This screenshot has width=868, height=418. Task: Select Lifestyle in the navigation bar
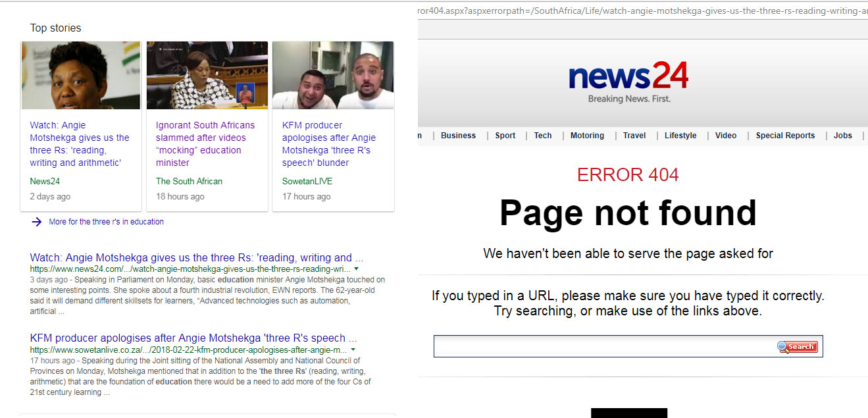(680, 136)
